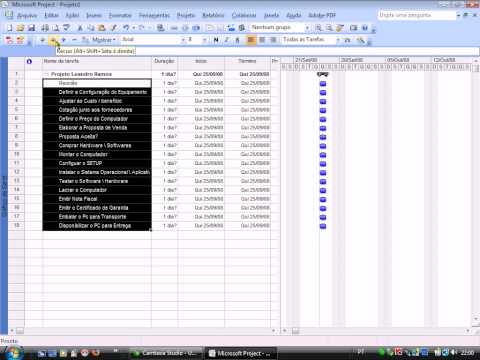Viewport: 480px width, 360px height.
Task: Open a file with the folder icon
Action: pyautogui.click(x=20, y=28)
